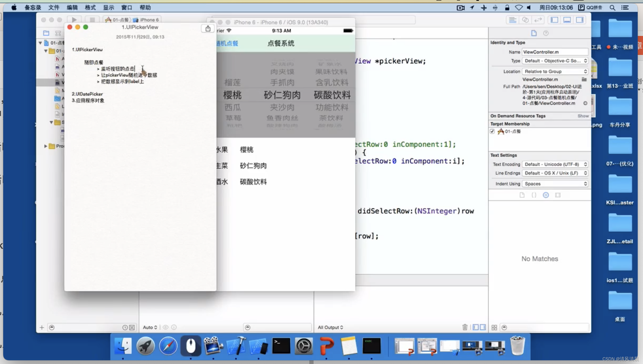Show the File inspector
The image size is (643, 364).
click(x=534, y=33)
